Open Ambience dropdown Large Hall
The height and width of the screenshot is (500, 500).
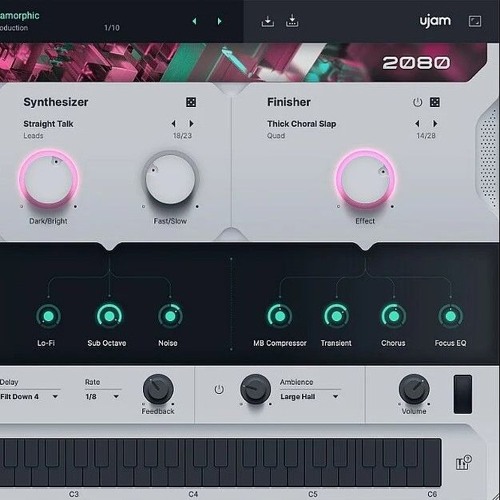pos(310,397)
